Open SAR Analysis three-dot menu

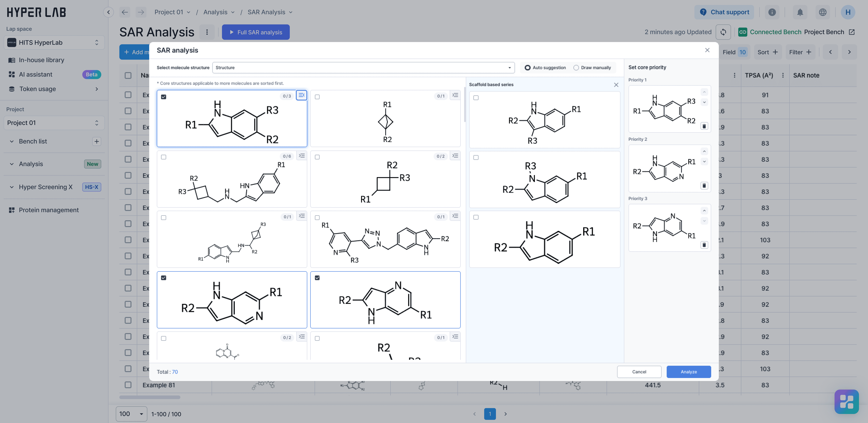point(207,32)
